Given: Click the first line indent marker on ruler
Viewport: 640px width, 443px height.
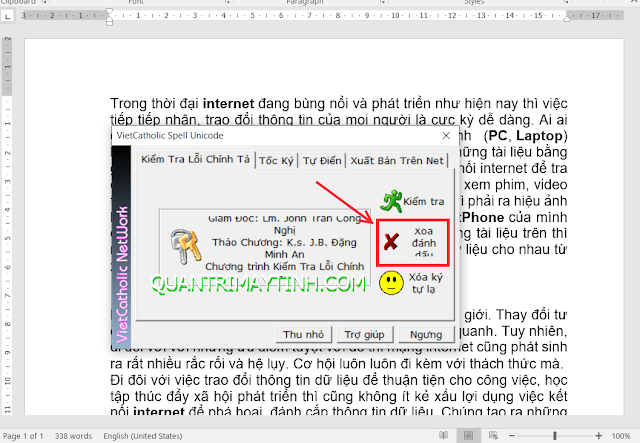Looking at the screenshot, I should (109, 11).
